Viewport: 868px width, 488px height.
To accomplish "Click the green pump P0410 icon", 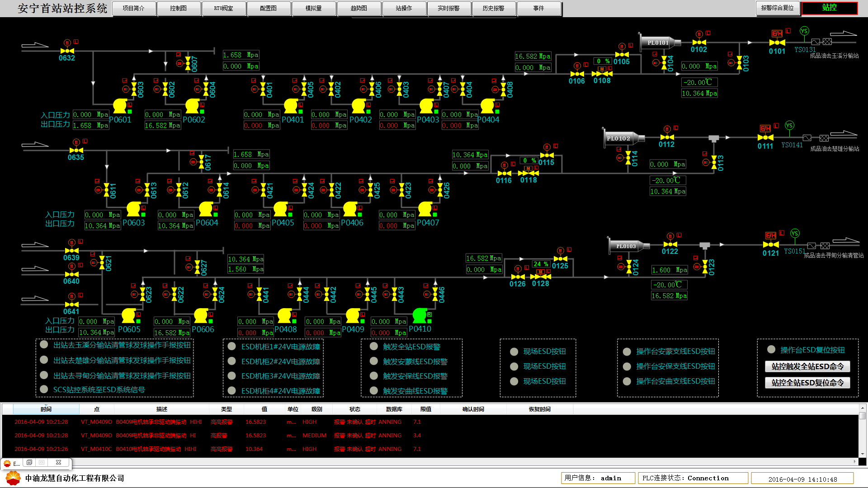I will [420, 315].
